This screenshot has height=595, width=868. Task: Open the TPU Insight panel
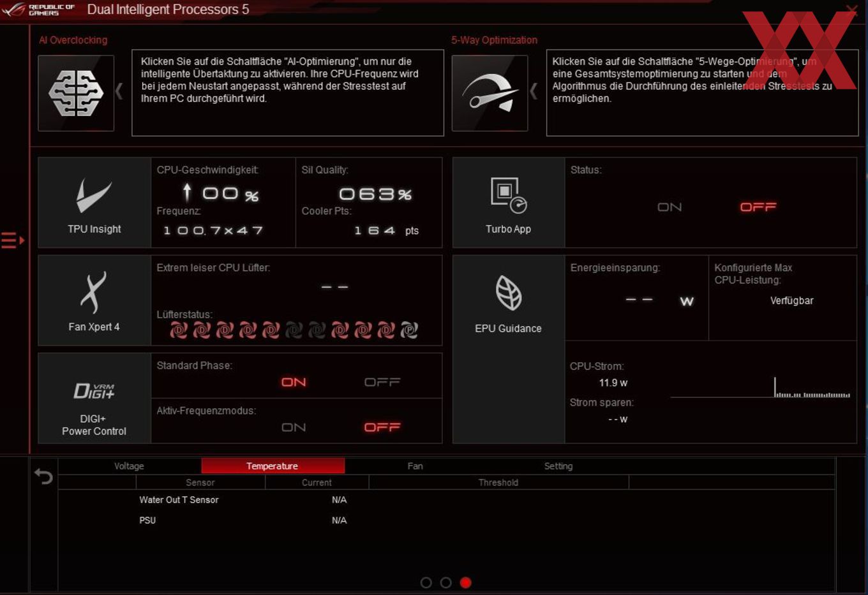(x=94, y=203)
